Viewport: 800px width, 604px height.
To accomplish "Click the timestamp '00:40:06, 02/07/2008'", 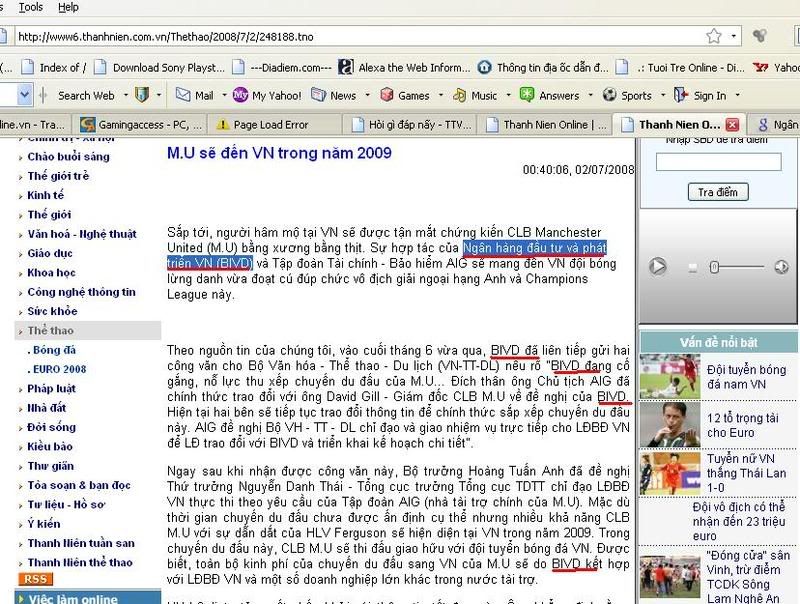I will tap(579, 170).
